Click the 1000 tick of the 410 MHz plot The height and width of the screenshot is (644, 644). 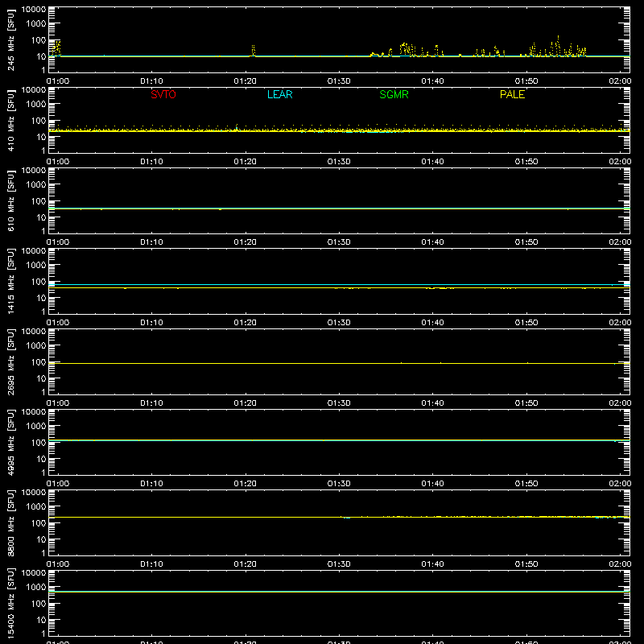click(36, 105)
